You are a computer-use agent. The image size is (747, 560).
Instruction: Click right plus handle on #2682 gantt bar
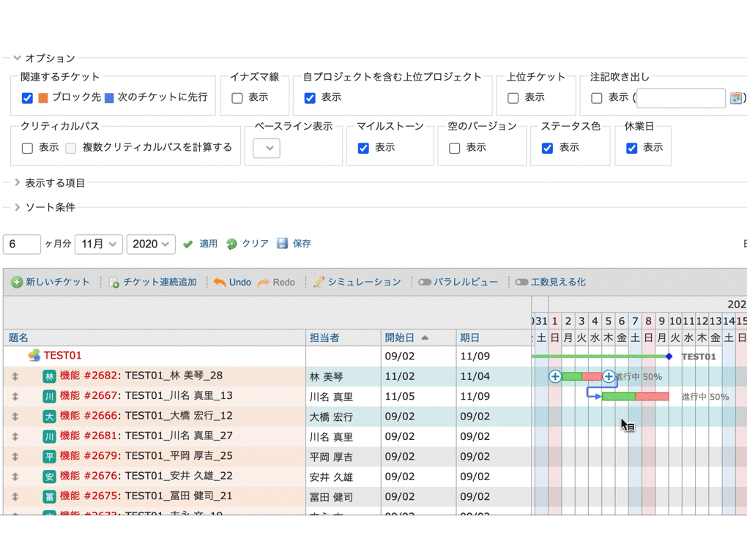coord(609,377)
